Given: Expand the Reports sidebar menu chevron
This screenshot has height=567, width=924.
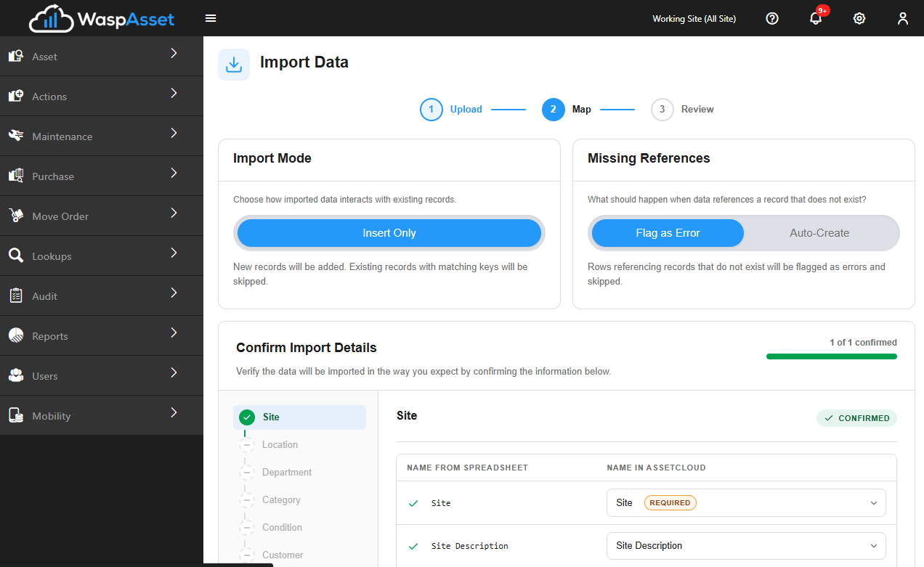Looking at the screenshot, I should pyautogui.click(x=174, y=333).
